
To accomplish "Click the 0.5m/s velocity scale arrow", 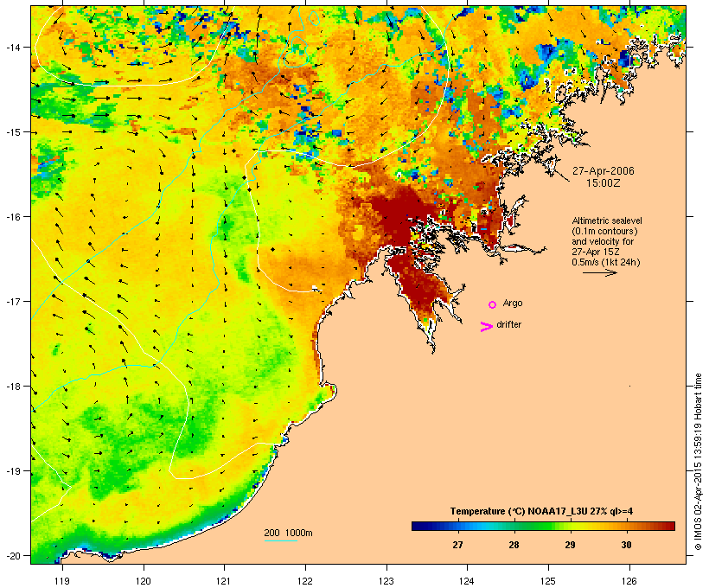I will pos(599,272).
